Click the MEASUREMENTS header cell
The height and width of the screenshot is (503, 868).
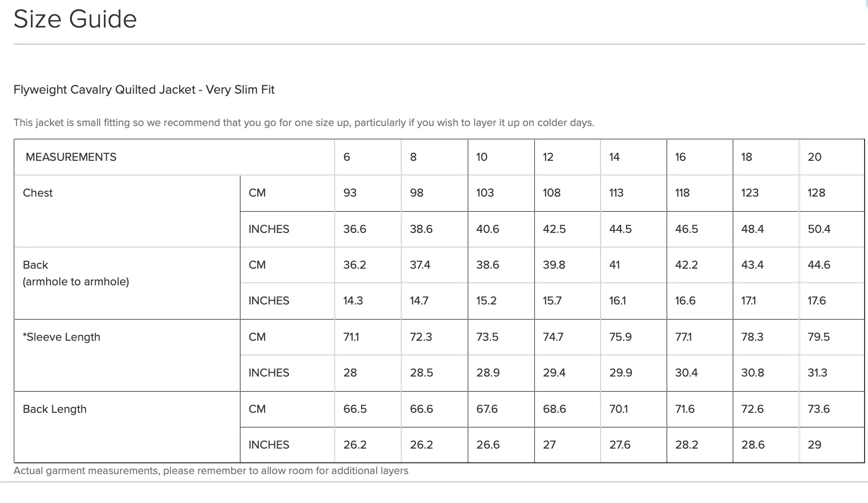[71, 157]
